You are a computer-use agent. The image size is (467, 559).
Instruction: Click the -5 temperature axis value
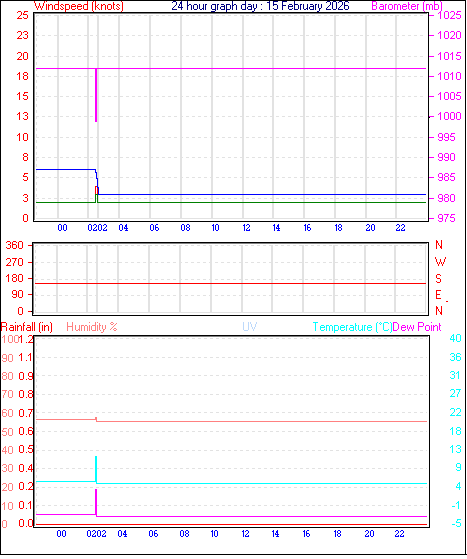[x=456, y=524]
